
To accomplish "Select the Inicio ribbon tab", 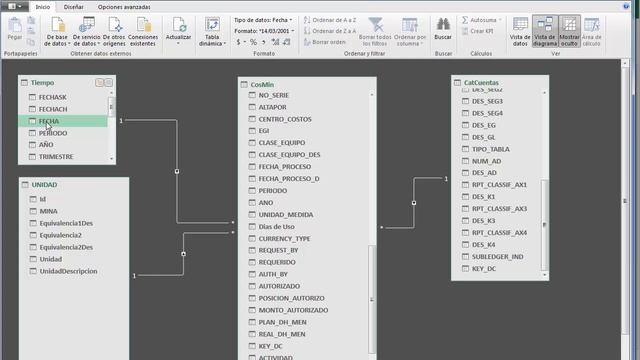I will 42,7.
